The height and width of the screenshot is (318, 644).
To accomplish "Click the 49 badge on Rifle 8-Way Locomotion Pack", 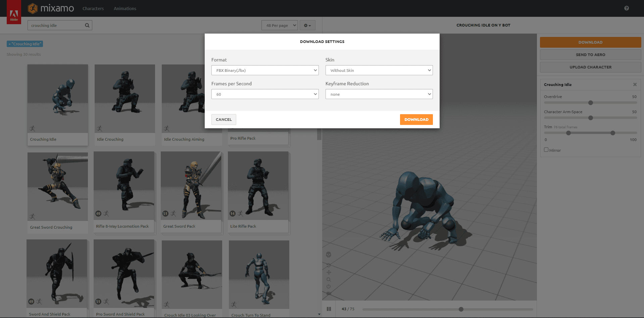I will tap(98, 214).
